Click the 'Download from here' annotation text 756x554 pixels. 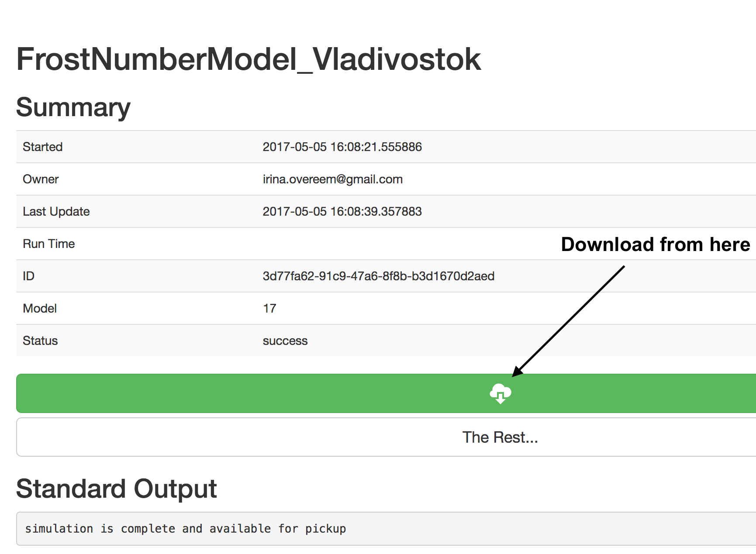[x=655, y=244]
